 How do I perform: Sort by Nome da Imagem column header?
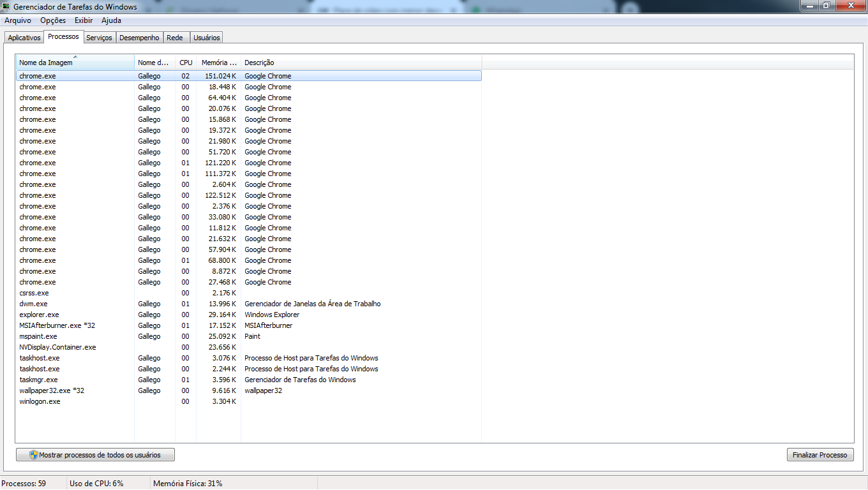point(75,63)
